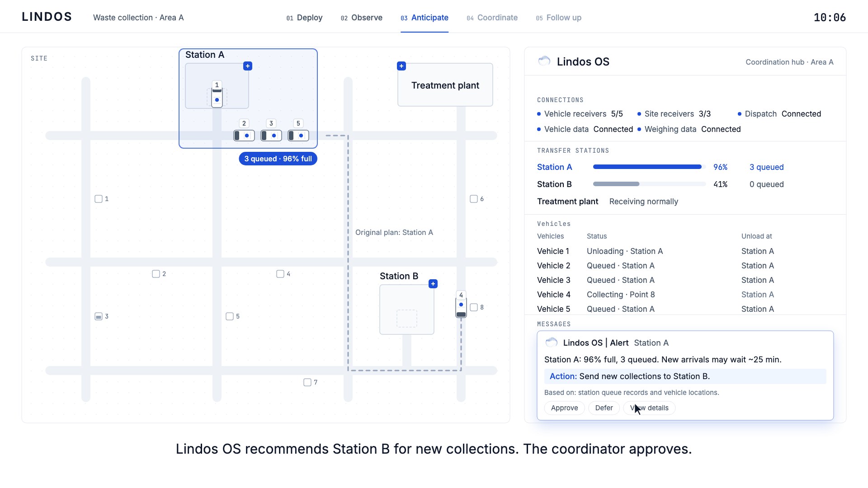This screenshot has height=488, width=868.
Task: Defer the Station A alert
Action: [x=604, y=408]
